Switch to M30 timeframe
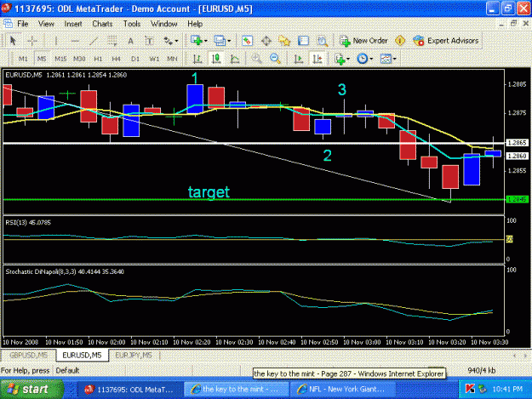 point(79,59)
